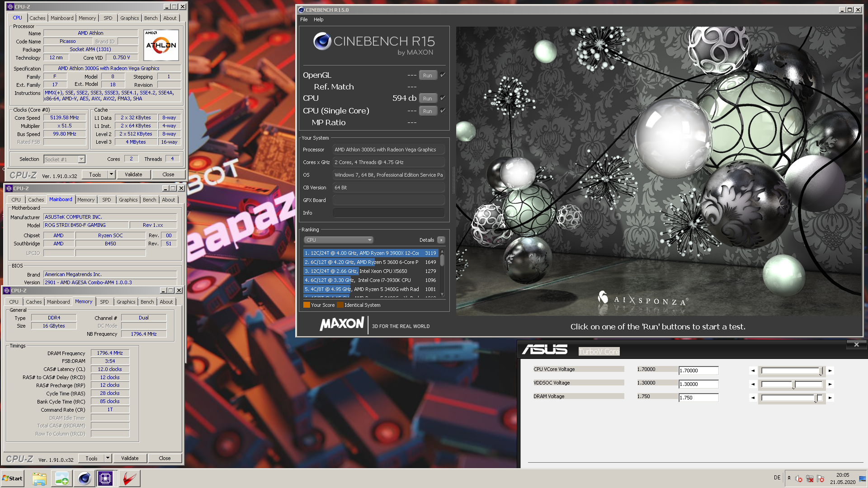Image resolution: width=868 pixels, height=488 pixels.
Task: Click the DRAM Voltage input field
Action: (x=698, y=398)
